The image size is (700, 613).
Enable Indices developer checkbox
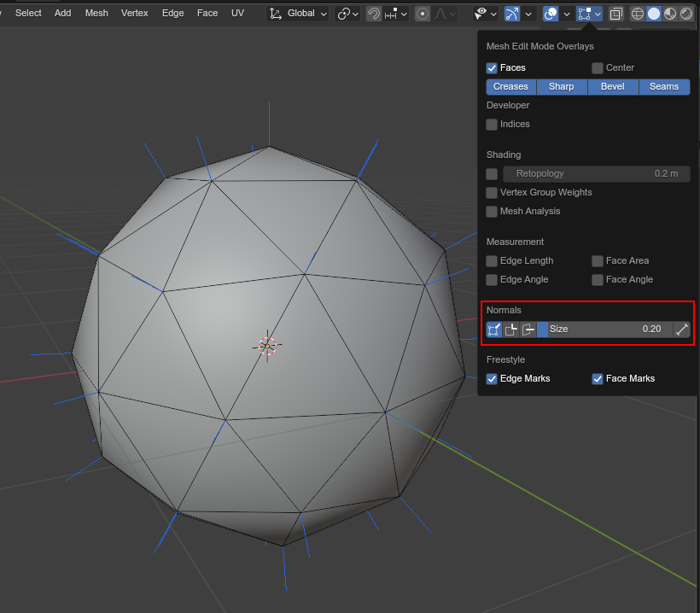[x=492, y=124]
